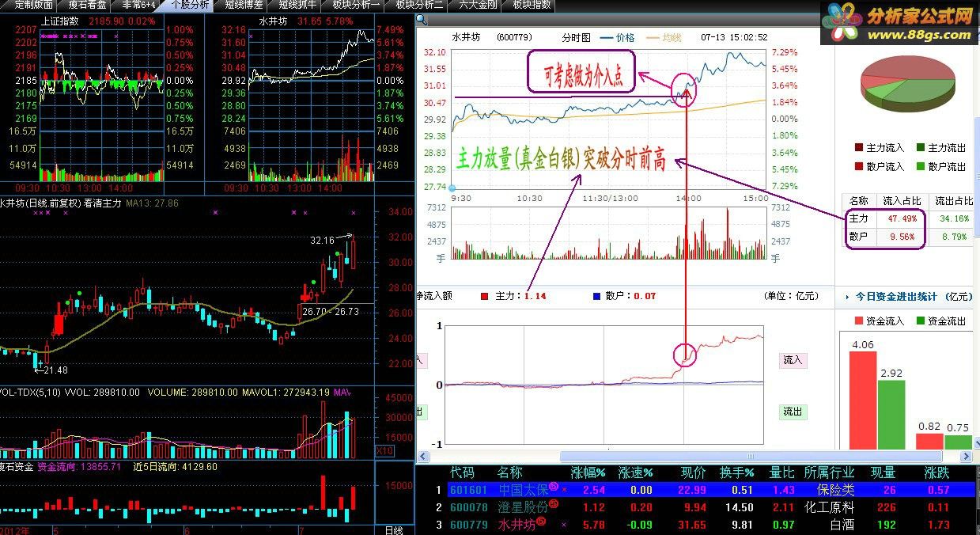Click the circled 5 icon beside 中国太保
This screenshot has height=535, width=980.
[x=554, y=488]
